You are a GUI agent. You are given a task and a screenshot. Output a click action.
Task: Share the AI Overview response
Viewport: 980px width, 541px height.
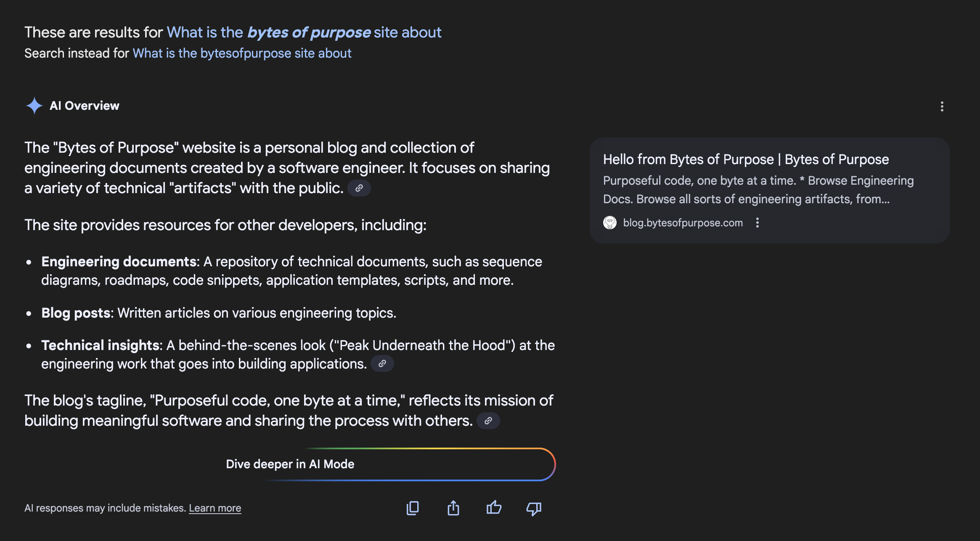coord(453,508)
